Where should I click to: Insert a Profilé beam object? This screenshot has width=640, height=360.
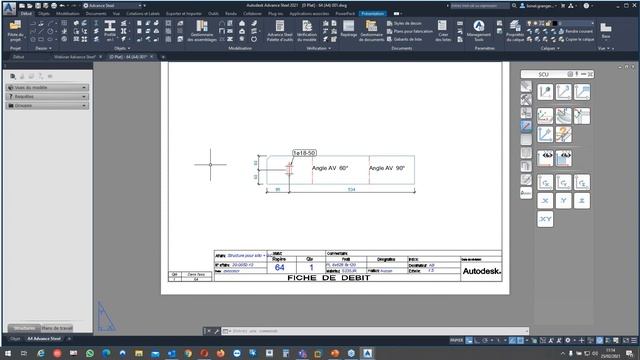tap(110, 31)
